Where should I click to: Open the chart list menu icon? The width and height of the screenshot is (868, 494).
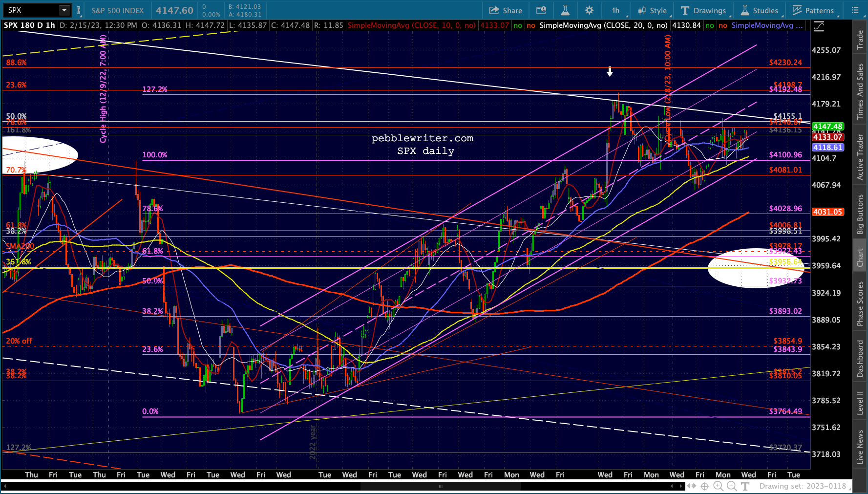(x=855, y=10)
